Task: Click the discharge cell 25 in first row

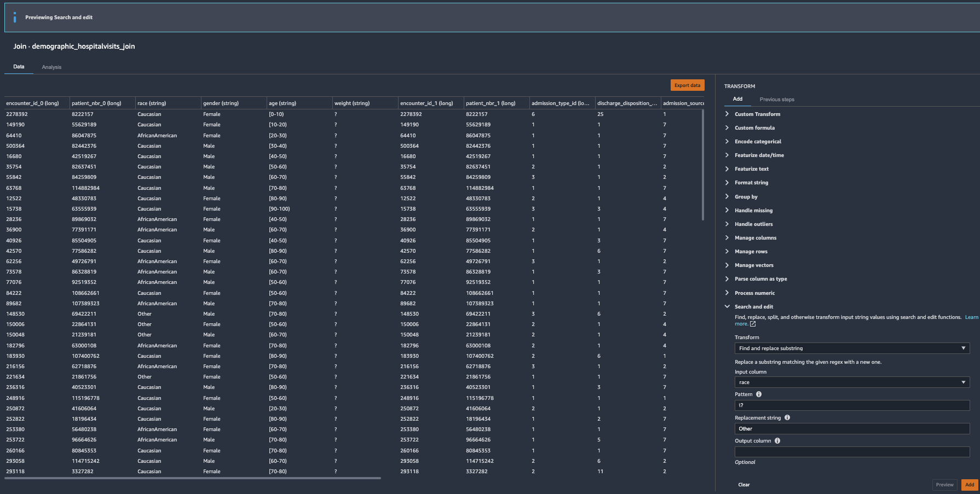Action: tap(600, 114)
